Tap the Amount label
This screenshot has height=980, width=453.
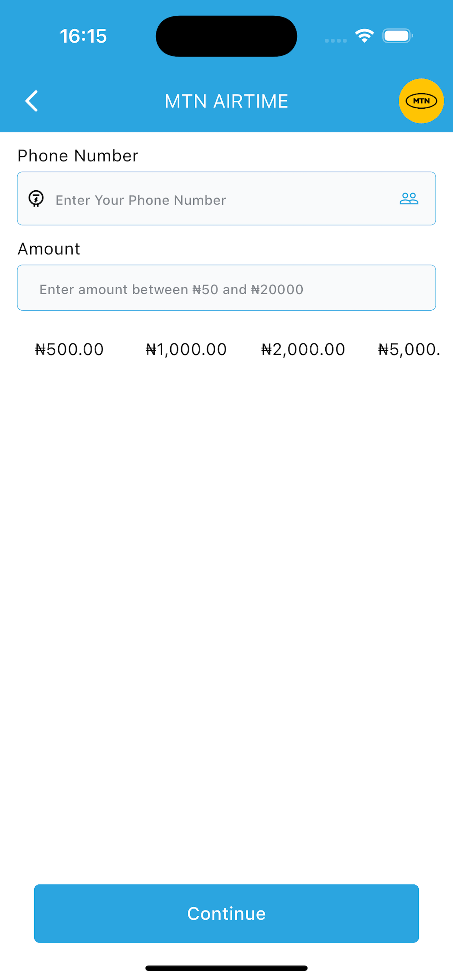click(49, 249)
